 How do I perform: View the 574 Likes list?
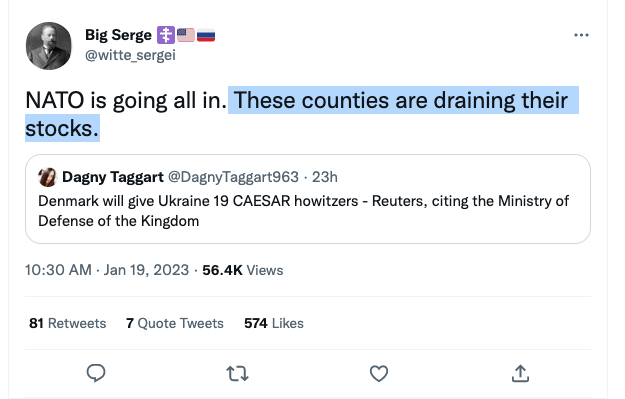274,323
